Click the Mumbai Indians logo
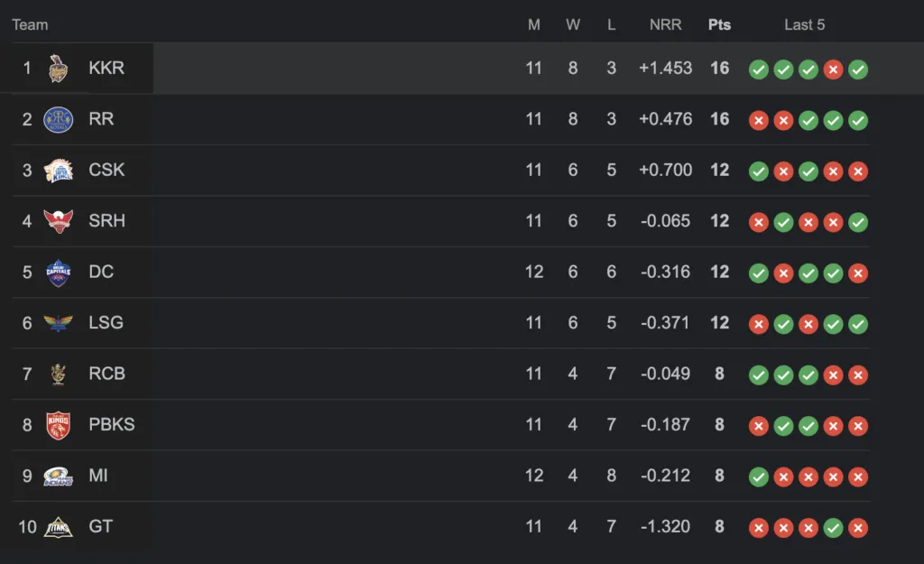 (59, 476)
